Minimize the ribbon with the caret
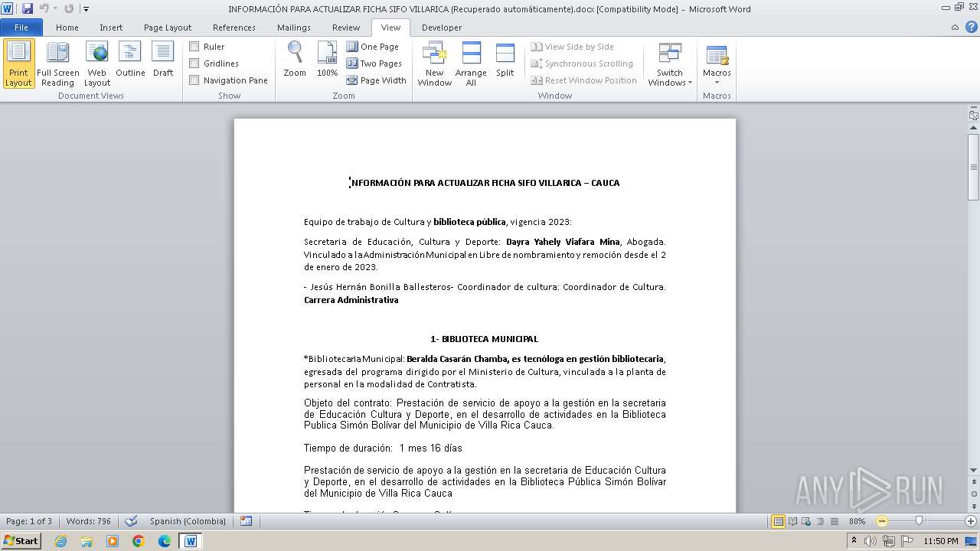 coord(955,28)
